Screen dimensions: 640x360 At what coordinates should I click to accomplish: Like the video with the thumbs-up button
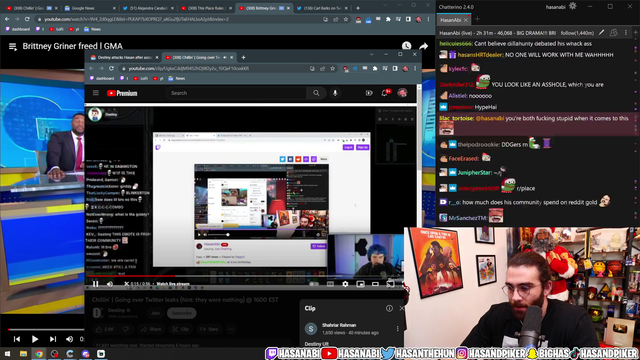(105, 329)
